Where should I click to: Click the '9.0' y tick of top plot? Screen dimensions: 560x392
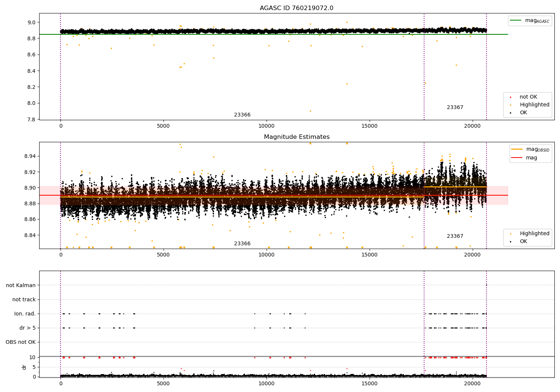coord(31,22)
